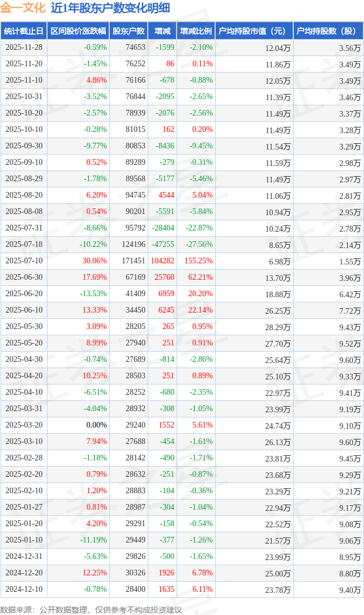Click the 增减比例 column header

tap(196, 31)
